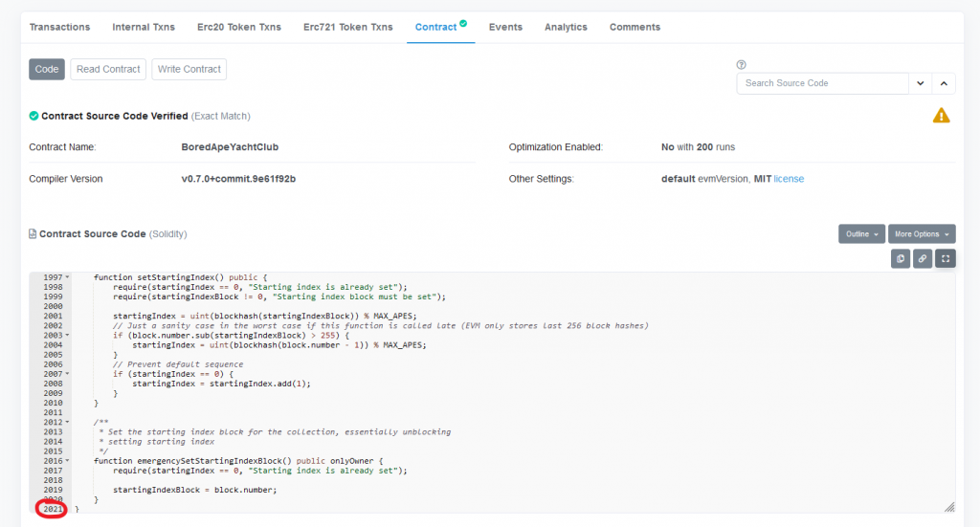Click the orange warning triangle icon
Image resolution: width=980 pixels, height=527 pixels.
coord(942,116)
